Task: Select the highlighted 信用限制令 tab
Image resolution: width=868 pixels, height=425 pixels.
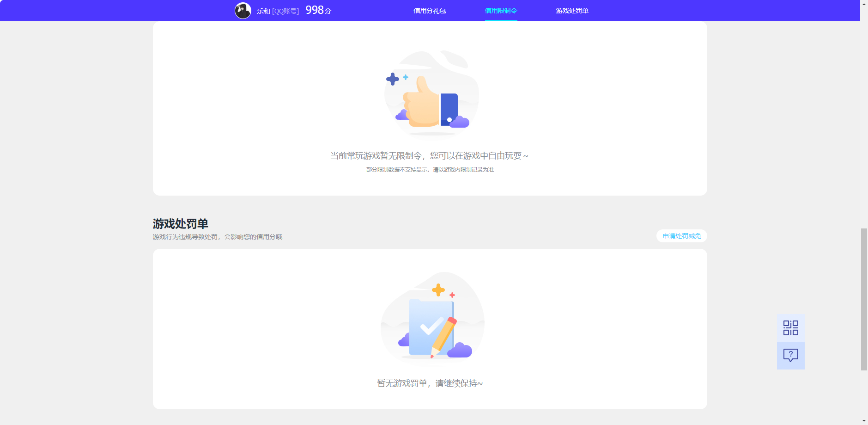Action: [x=501, y=10]
